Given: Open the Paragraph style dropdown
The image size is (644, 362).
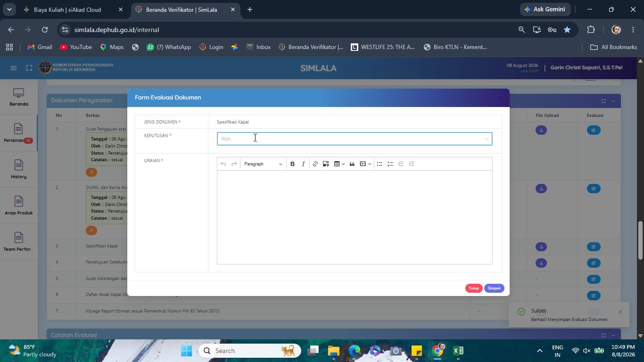Looking at the screenshot, I should (263, 164).
